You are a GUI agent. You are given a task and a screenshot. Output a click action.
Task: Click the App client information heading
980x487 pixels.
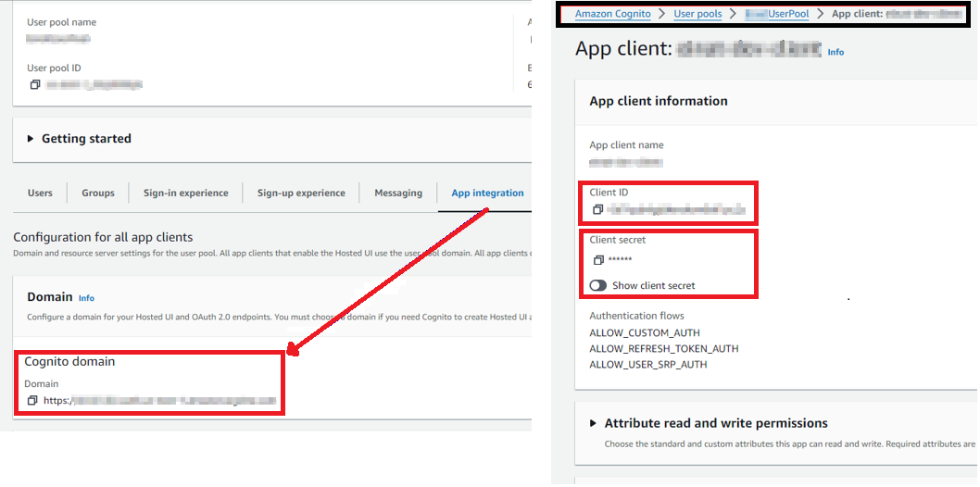[659, 101]
